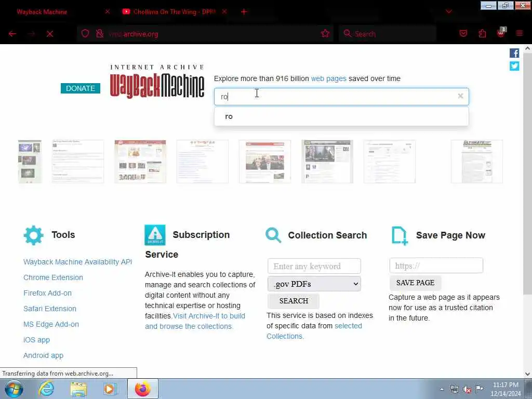Launch Internet Explorer from taskbar
The height and width of the screenshot is (399, 532).
(x=46, y=389)
